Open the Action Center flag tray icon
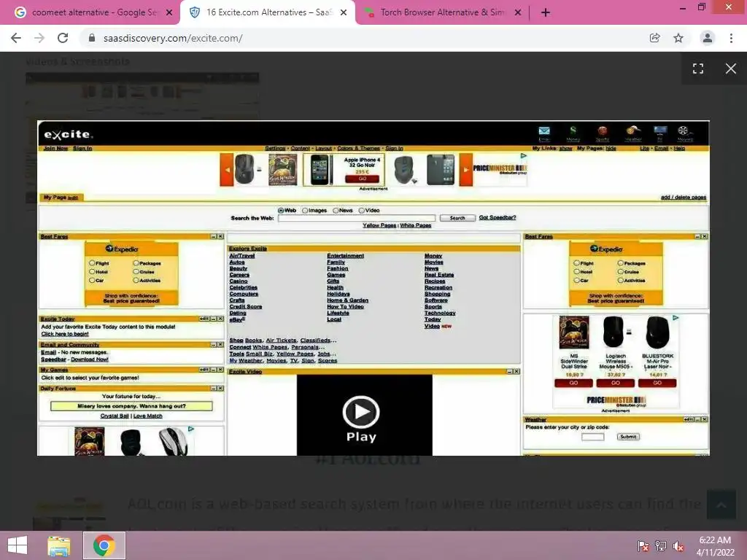This screenshot has width=747, height=560. (643, 545)
